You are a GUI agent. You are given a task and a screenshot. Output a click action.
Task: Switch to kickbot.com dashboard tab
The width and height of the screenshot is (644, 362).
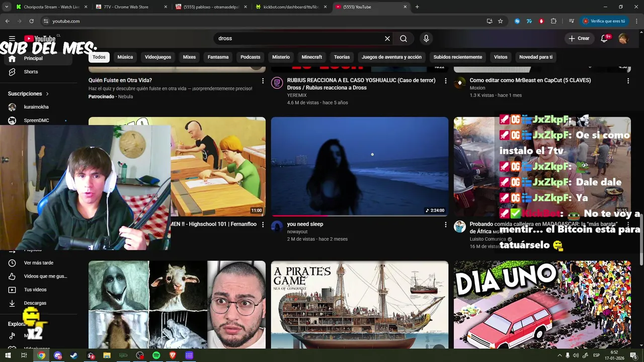pyautogui.click(x=291, y=7)
